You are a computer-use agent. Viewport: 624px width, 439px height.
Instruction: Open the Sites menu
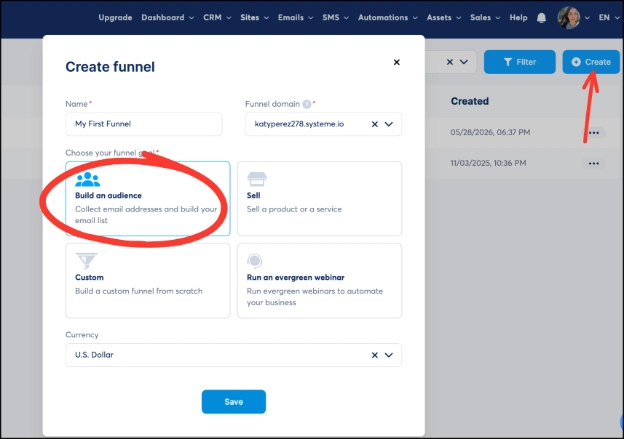tap(254, 18)
